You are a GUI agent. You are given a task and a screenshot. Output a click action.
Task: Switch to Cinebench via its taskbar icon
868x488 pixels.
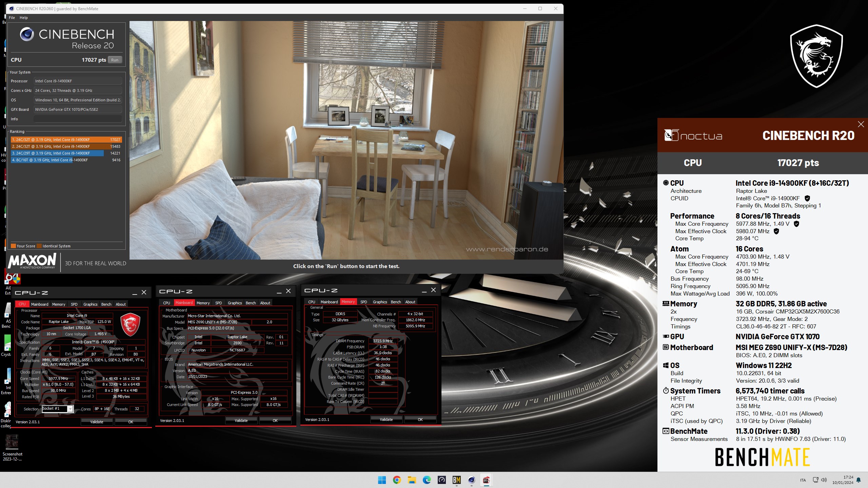click(x=472, y=480)
